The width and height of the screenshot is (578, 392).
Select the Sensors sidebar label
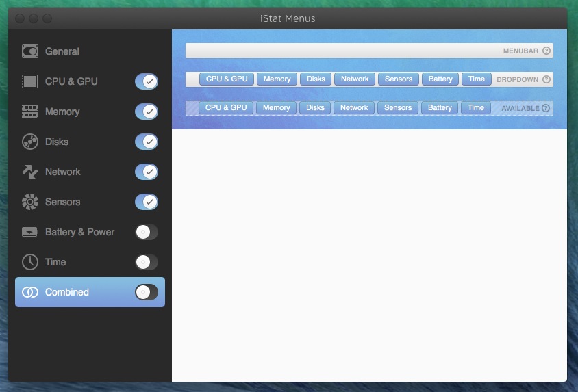pyautogui.click(x=63, y=202)
